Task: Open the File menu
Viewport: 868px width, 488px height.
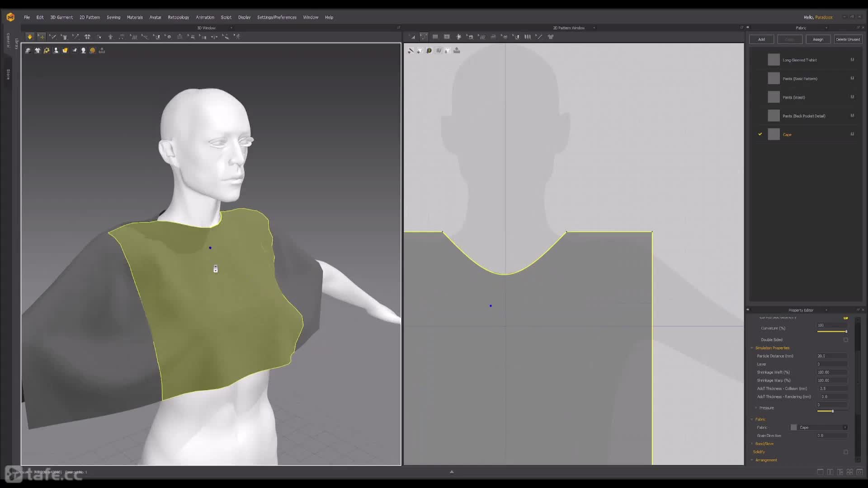Action: point(27,17)
